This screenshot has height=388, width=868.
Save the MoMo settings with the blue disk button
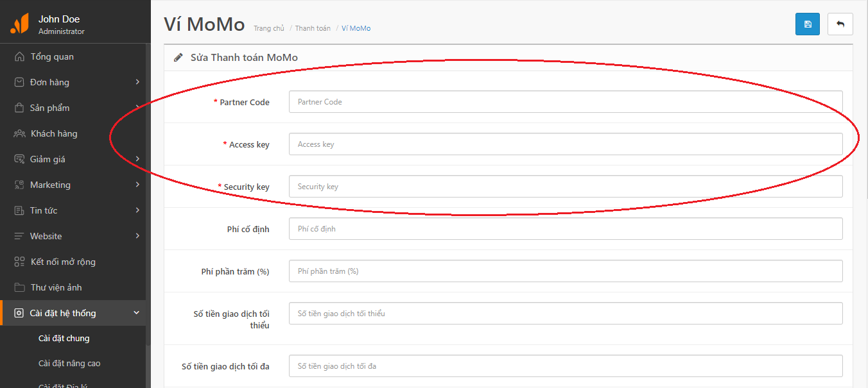808,24
